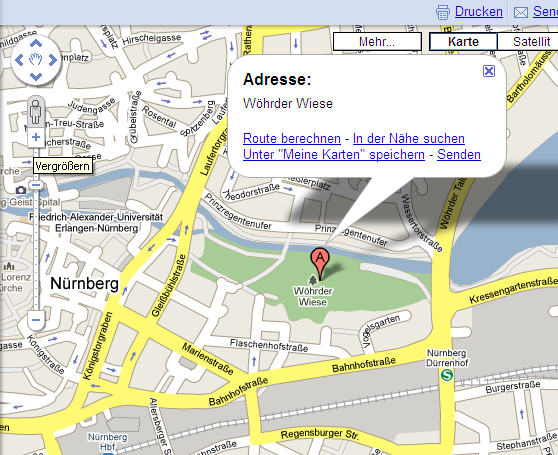
Task: Click the Route berechnen link
Action: (292, 138)
